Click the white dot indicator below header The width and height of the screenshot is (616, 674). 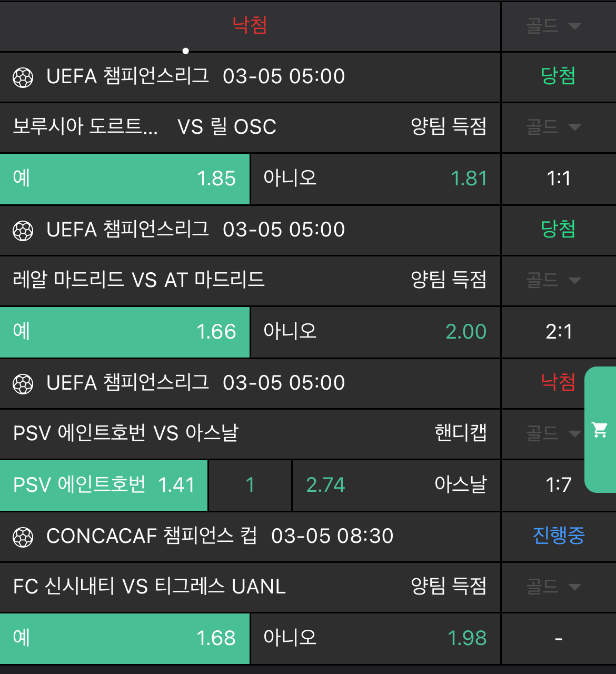pos(186,51)
